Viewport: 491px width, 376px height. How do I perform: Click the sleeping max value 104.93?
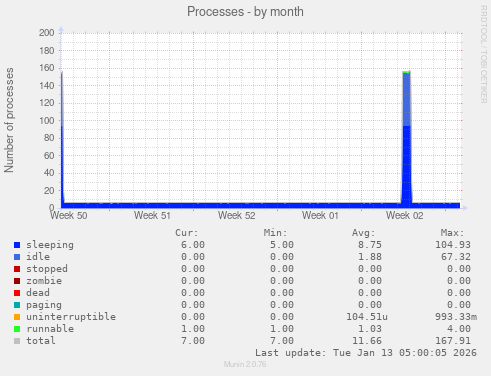[453, 245]
